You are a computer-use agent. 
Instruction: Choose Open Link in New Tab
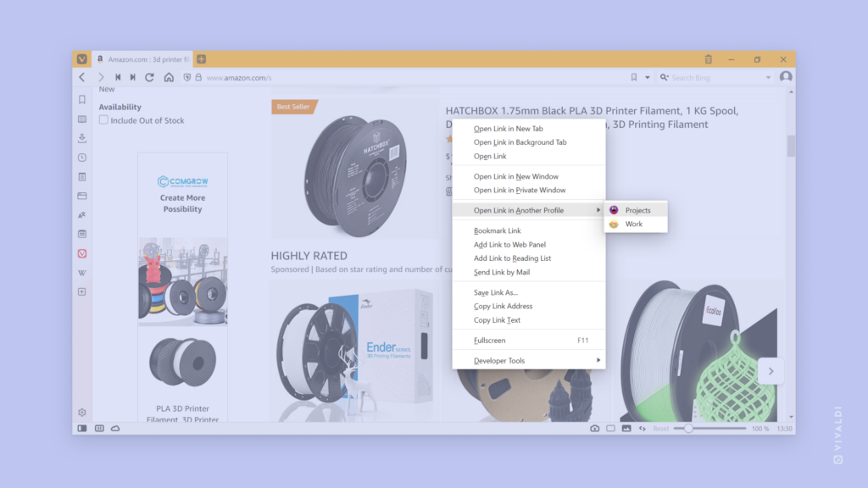pos(529,129)
